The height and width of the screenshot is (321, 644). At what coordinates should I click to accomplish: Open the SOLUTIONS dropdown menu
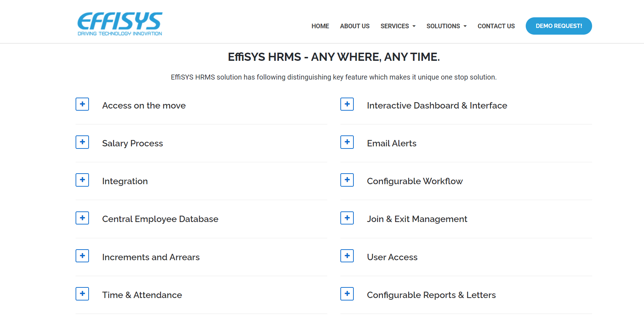coord(447,26)
